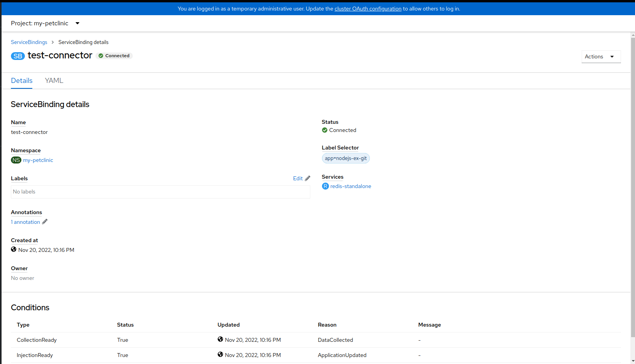
Task: Click the Label Selector field label
Action: point(340,148)
